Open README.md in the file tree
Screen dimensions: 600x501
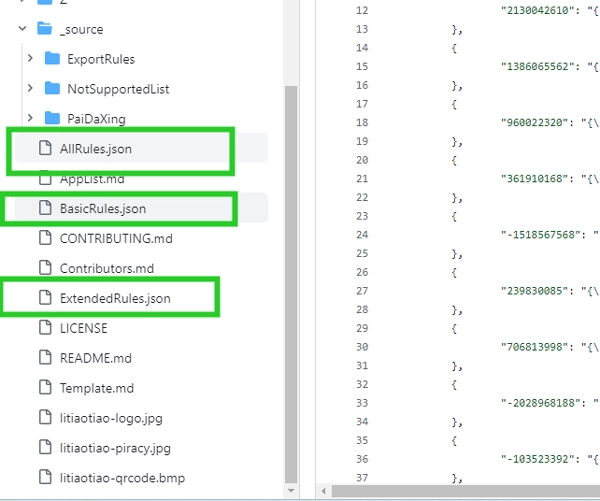click(x=95, y=358)
